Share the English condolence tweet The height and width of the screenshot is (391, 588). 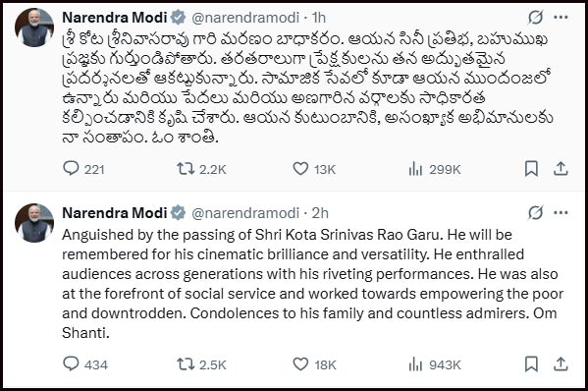pos(561,363)
